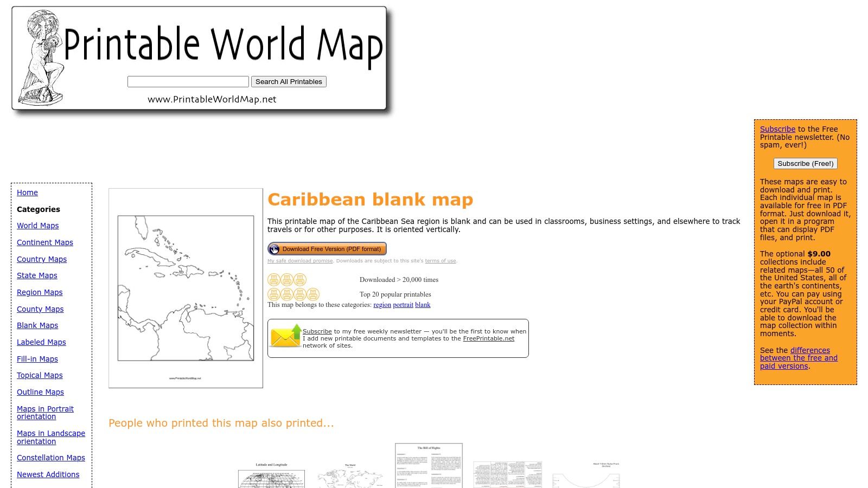This screenshot has height=488, width=868.
Task: Go to Newest Additions in the sidebar
Action: pos(48,474)
